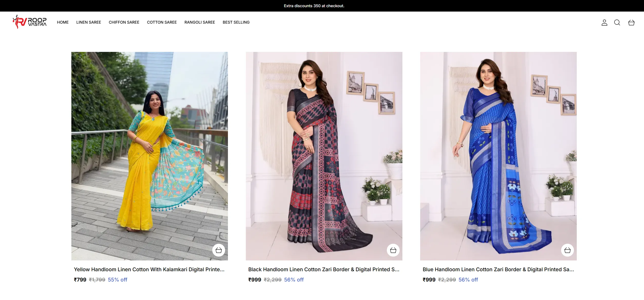Screen dimensions: 644x300
Task: Add the Yellow Handloom saree to cart
Action: (x=219, y=250)
